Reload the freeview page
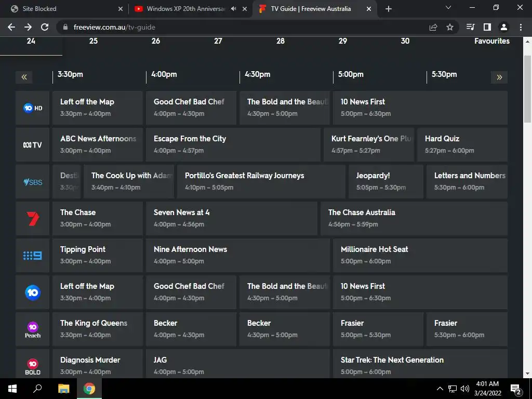532x399 pixels. pyautogui.click(x=45, y=27)
